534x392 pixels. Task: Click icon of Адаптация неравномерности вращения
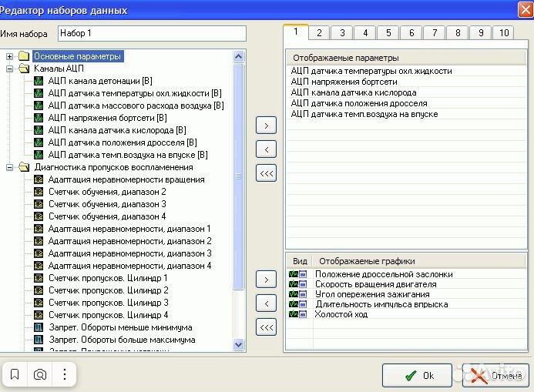click(x=39, y=179)
